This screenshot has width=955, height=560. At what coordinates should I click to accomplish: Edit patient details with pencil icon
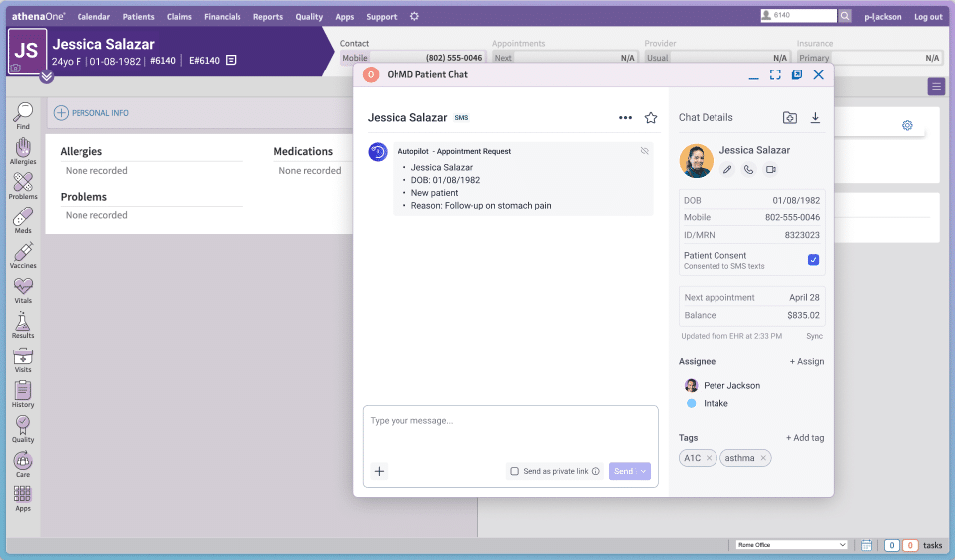(727, 170)
